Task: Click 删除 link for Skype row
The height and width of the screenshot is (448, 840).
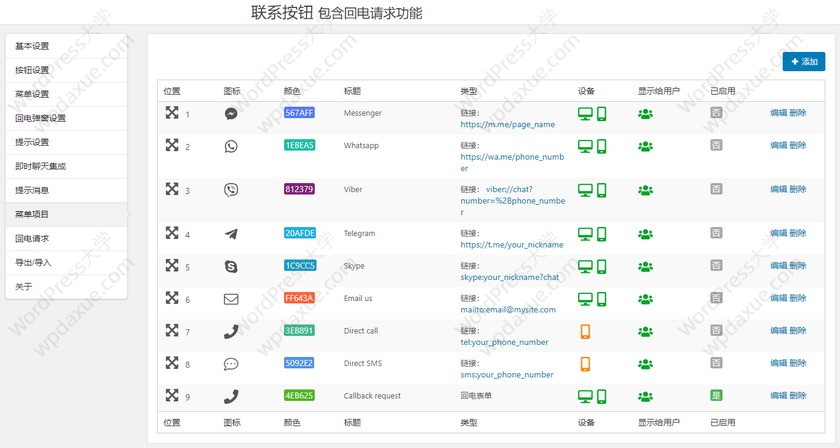Action: [798, 266]
